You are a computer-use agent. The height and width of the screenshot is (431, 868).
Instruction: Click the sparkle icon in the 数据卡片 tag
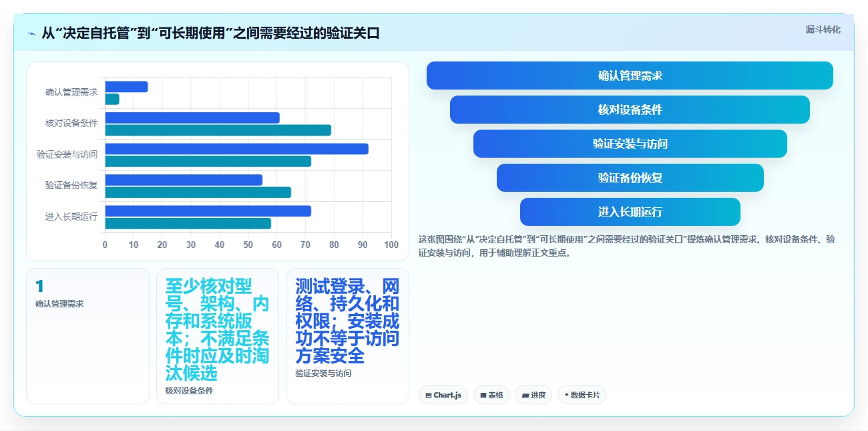566,395
